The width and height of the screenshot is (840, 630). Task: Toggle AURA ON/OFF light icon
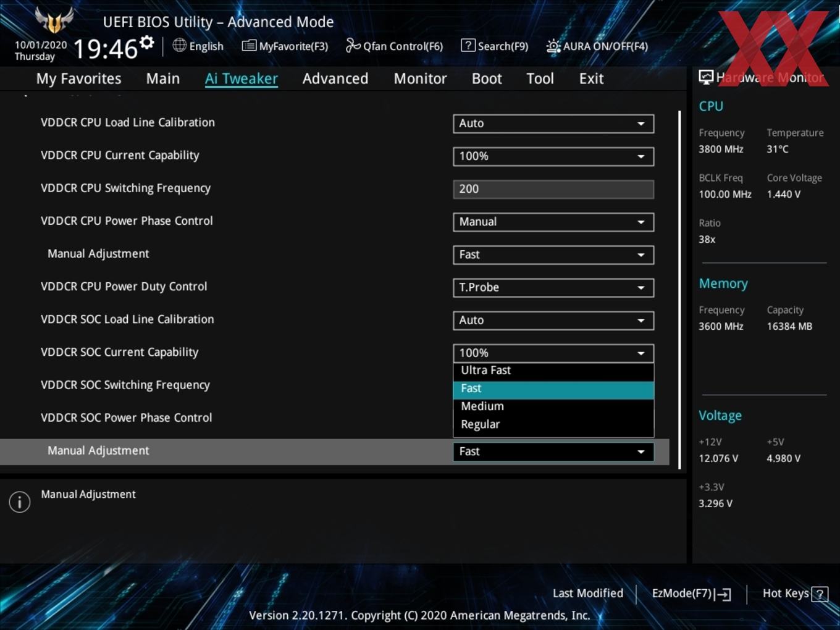point(553,46)
